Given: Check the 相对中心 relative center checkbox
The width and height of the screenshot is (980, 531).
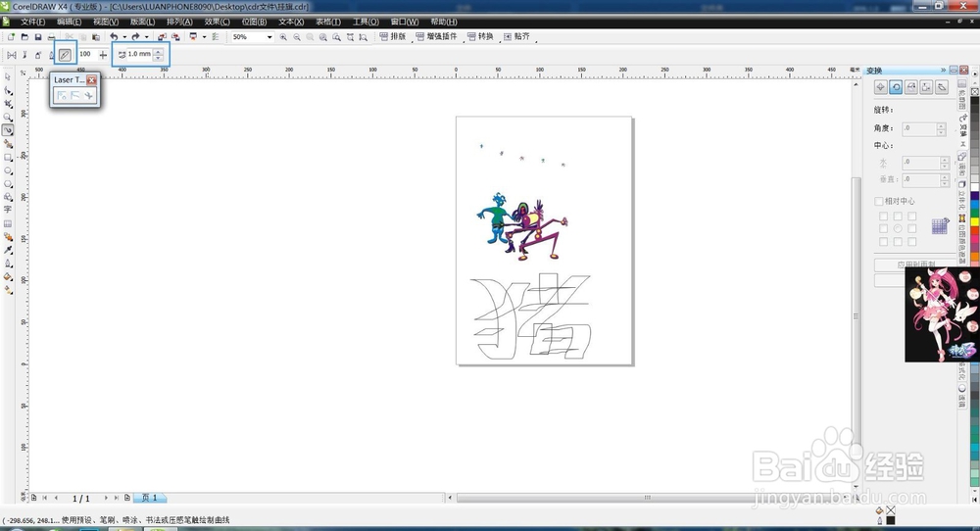Looking at the screenshot, I should [879, 201].
